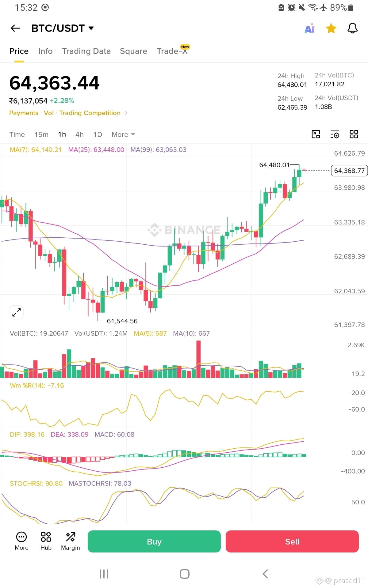Image resolution: width=368 pixels, height=588 pixels.
Task: Switch to the Info tab
Action: (x=45, y=51)
